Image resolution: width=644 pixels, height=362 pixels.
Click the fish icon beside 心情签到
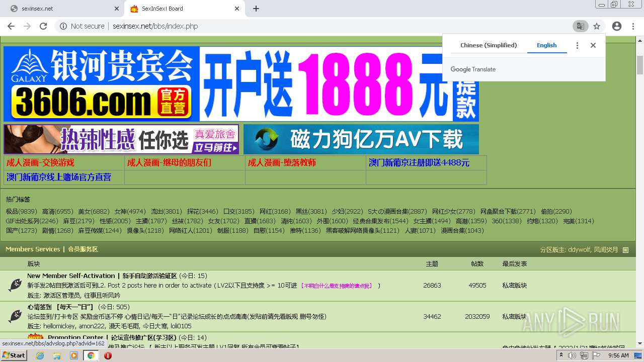[15, 316]
